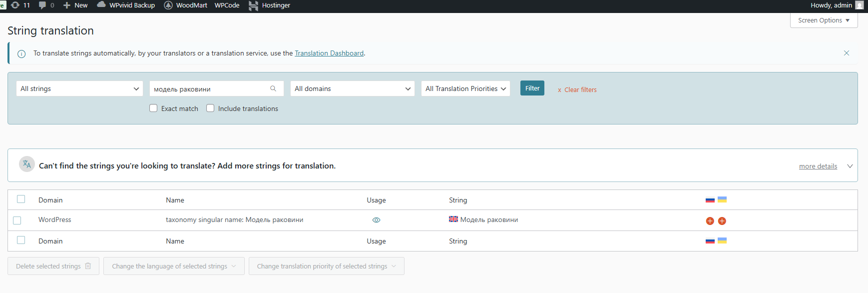Expand the All Translation Priorities dropdown
Screen dimensions: 868x293
(465, 88)
